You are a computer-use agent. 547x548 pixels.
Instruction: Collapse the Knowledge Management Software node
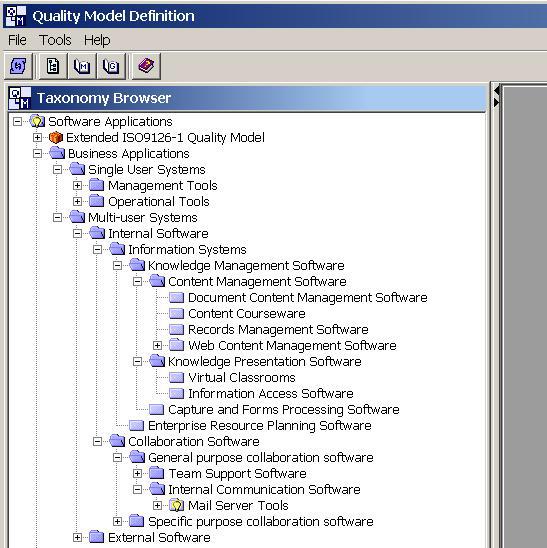(x=117, y=266)
